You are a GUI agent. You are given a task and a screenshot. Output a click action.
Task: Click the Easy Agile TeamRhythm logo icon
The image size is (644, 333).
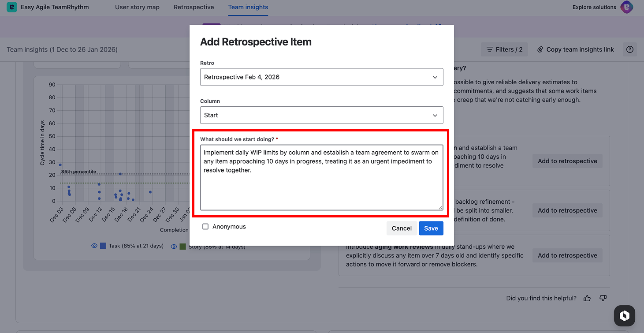click(12, 7)
